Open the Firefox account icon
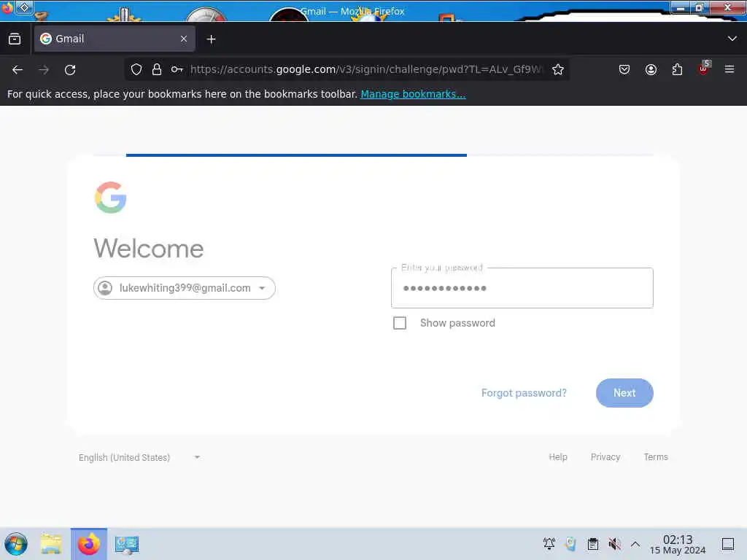This screenshot has height=560, width=747. tap(651, 69)
